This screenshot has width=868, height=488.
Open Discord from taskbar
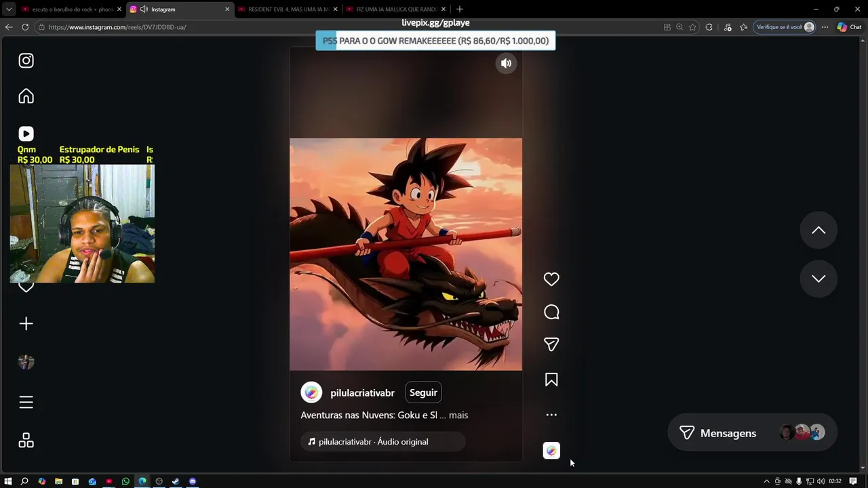pos(193,481)
